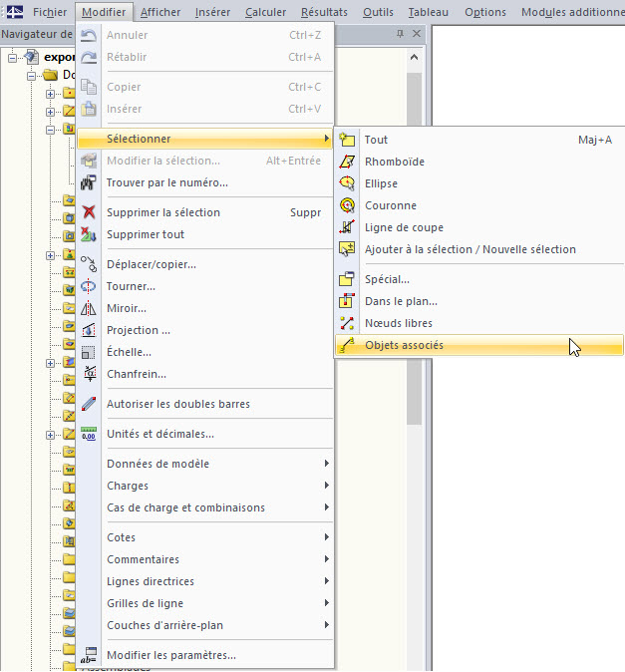Click the Ligne de coupe icon
625x672 pixels.
[x=347, y=227]
